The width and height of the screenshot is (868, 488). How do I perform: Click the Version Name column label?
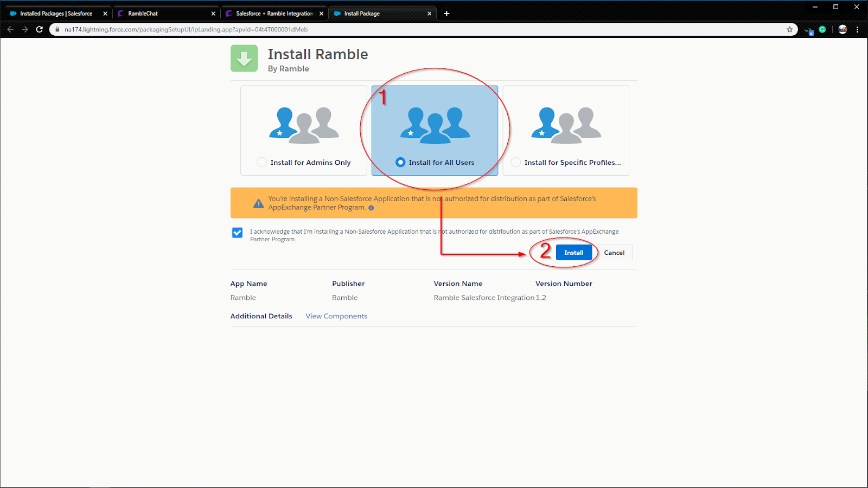point(458,284)
